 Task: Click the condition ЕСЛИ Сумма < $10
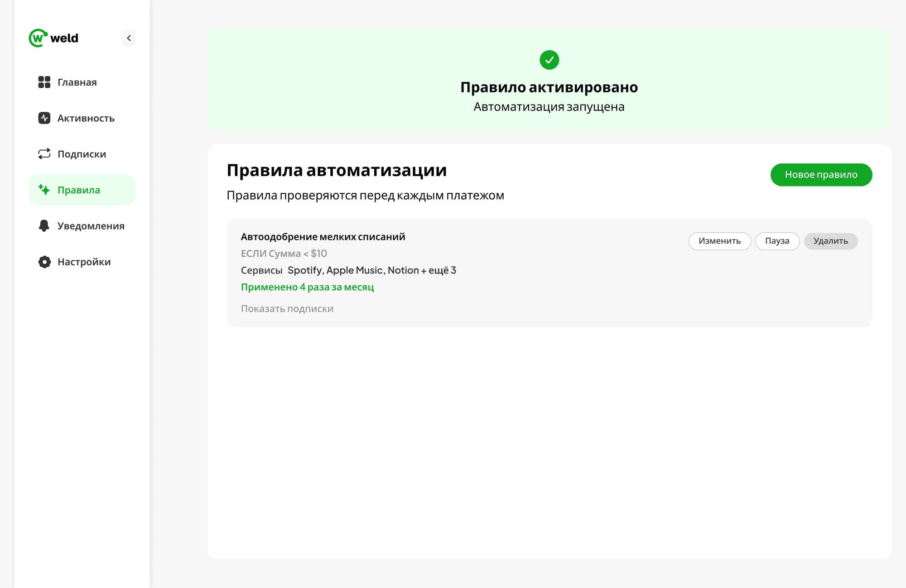(x=284, y=253)
